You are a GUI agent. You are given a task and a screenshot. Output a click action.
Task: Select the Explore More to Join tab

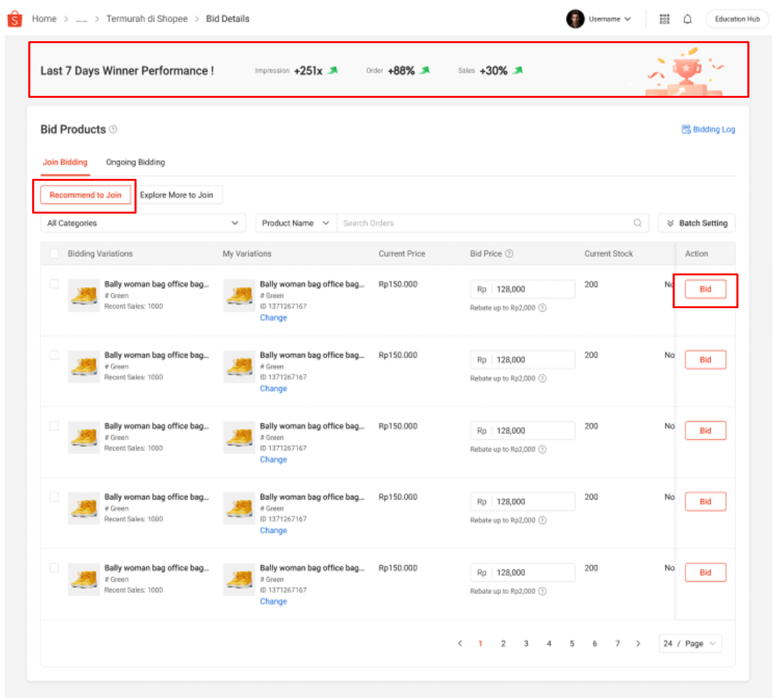coord(178,194)
